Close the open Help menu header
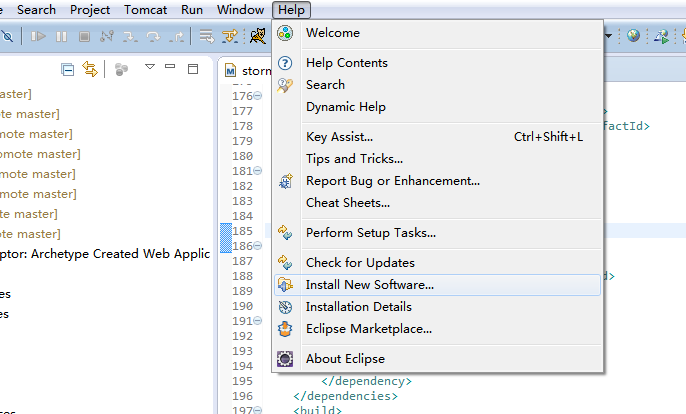Image resolution: width=686 pixels, height=414 pixels. 291,10
